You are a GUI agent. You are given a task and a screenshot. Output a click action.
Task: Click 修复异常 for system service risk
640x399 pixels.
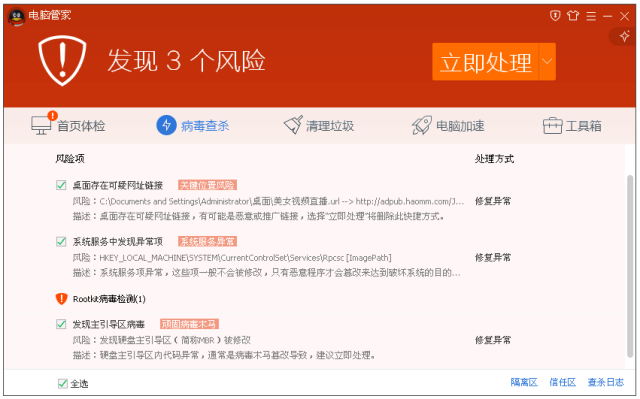tap(493, 257)
